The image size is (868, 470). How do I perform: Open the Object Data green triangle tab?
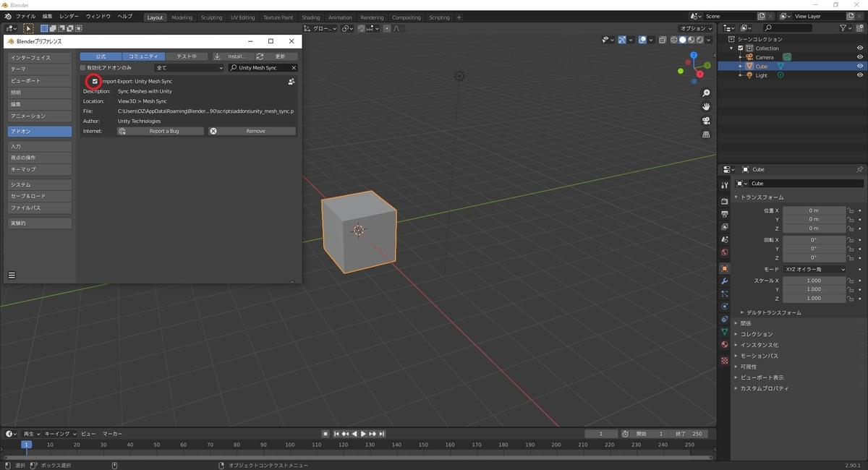pos(725,331)
